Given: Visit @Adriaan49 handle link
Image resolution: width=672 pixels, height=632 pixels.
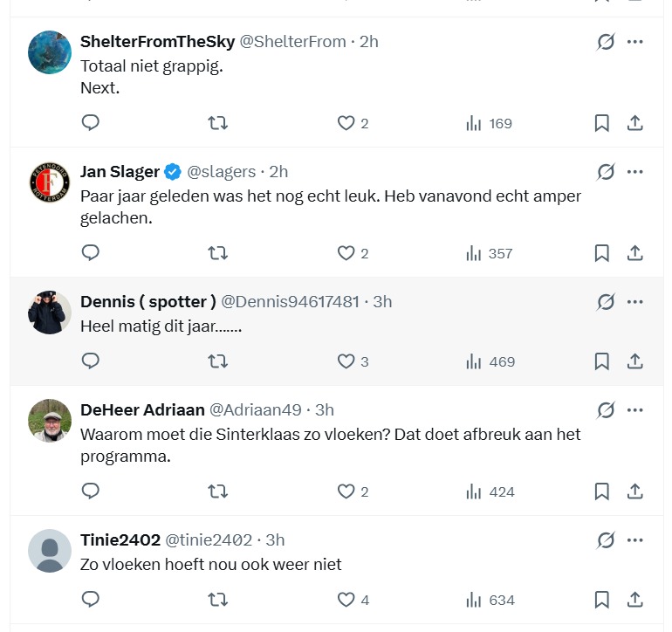Looking at the screenshot, I should (x=256, y=410).
